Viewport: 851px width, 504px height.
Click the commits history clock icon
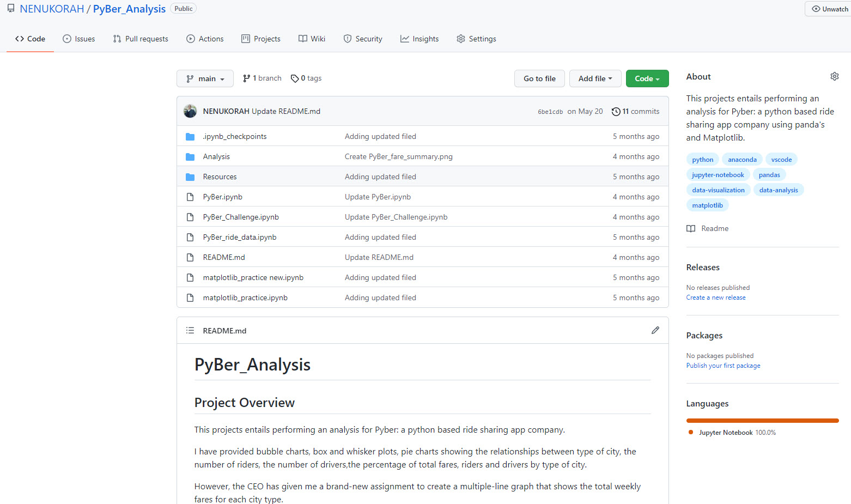click(616, 111)
